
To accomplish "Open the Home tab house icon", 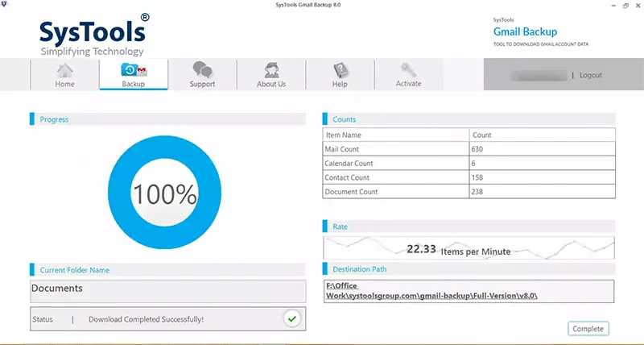I will click(x=65, y=71).
